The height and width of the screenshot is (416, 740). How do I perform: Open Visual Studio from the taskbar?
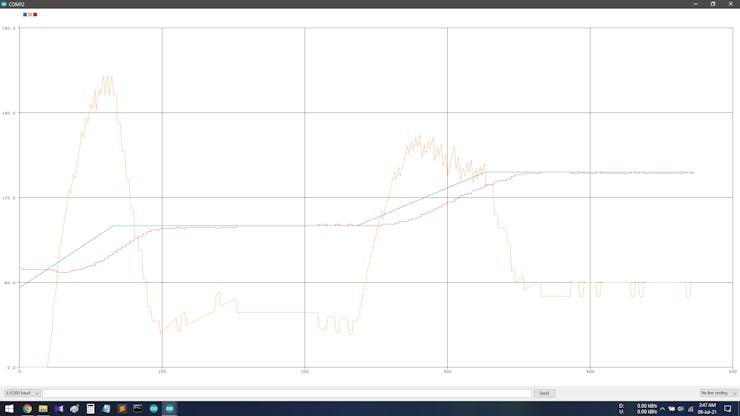click(59, 408)
